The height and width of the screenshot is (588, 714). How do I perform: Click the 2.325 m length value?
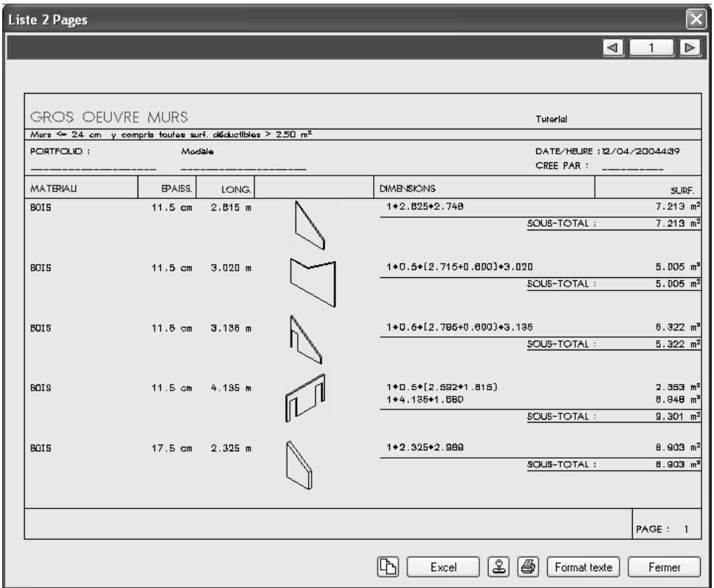(231, 448)
